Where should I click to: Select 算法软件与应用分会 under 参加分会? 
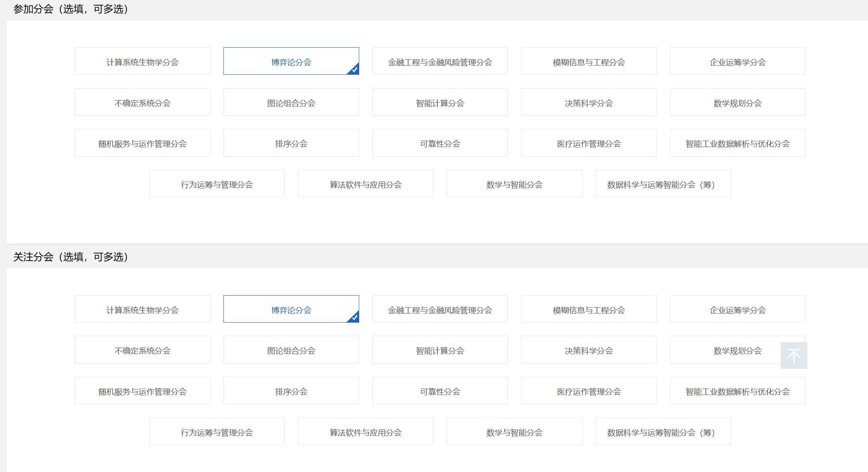365,184
